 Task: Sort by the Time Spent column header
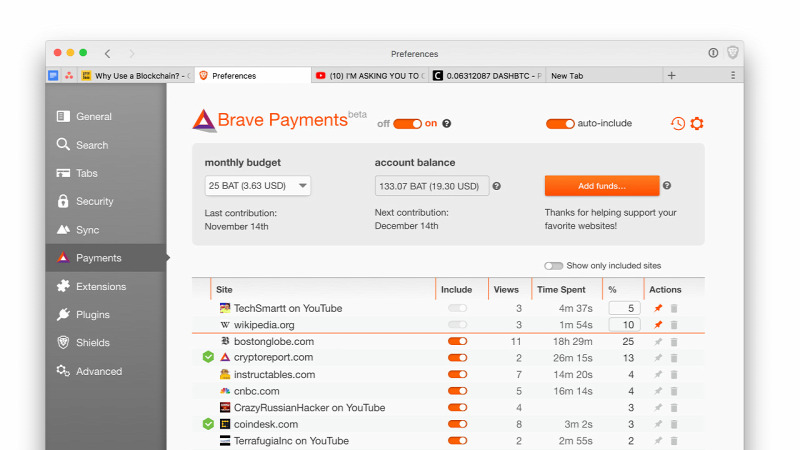(x=561, y=289)
